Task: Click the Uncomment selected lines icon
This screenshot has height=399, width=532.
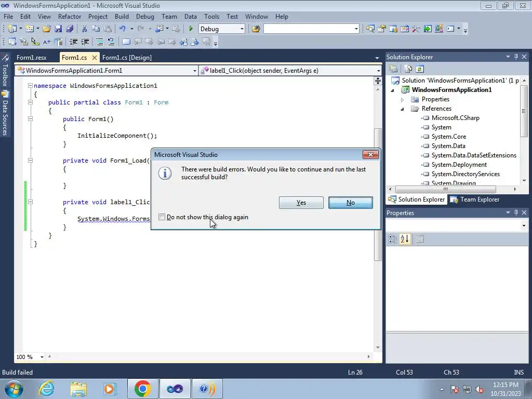Action: (x=111, y=42)
